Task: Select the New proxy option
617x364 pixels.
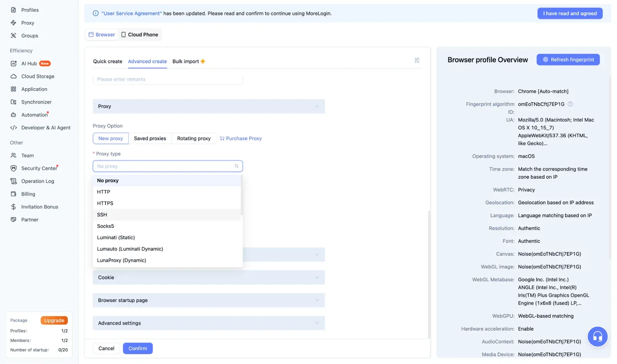Action: point(110,138)
